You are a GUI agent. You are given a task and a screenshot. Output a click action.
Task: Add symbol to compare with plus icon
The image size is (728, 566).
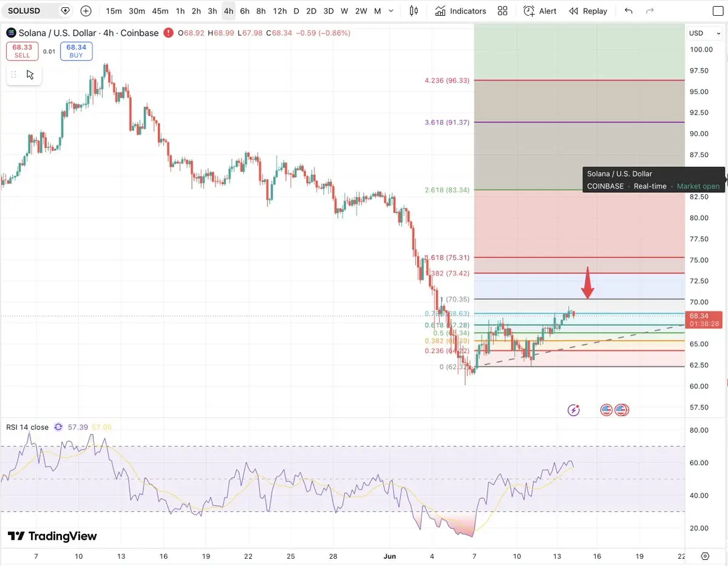(x=86, y=11)
